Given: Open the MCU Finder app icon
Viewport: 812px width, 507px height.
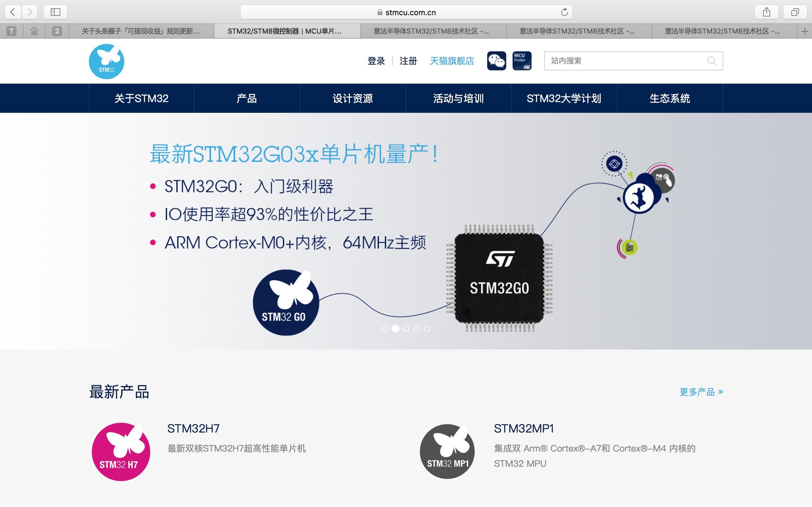Looking at the screenshot, I should 521,61.
